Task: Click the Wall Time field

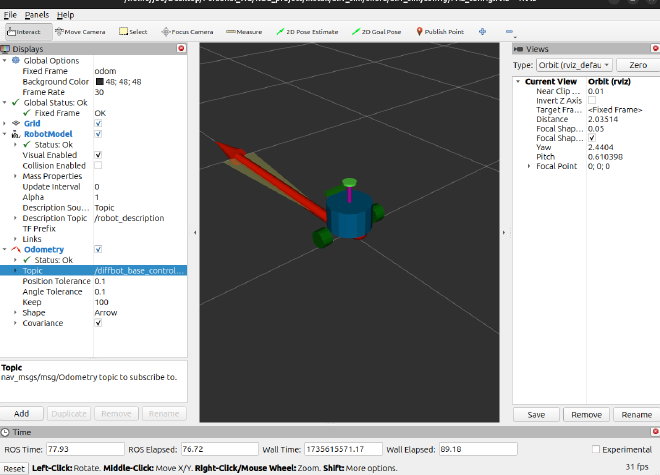Action: (x=343, y=449)
